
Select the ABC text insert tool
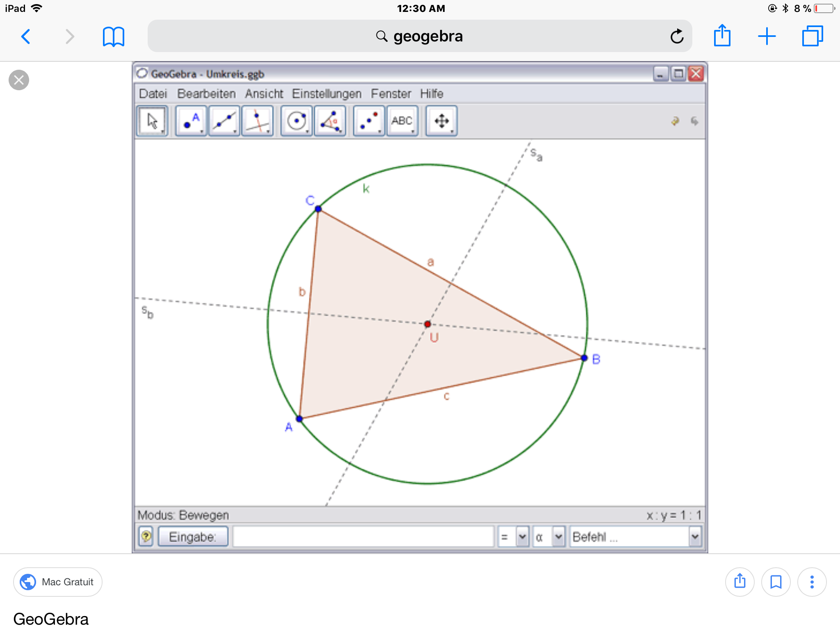pyautogui.click(x=402, y=121)
